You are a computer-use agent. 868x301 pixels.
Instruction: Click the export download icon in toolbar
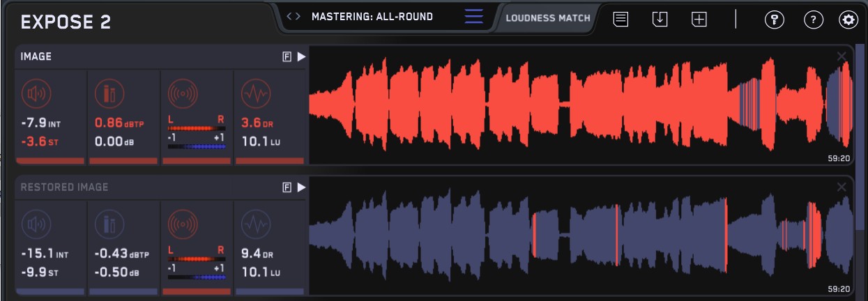660,20
